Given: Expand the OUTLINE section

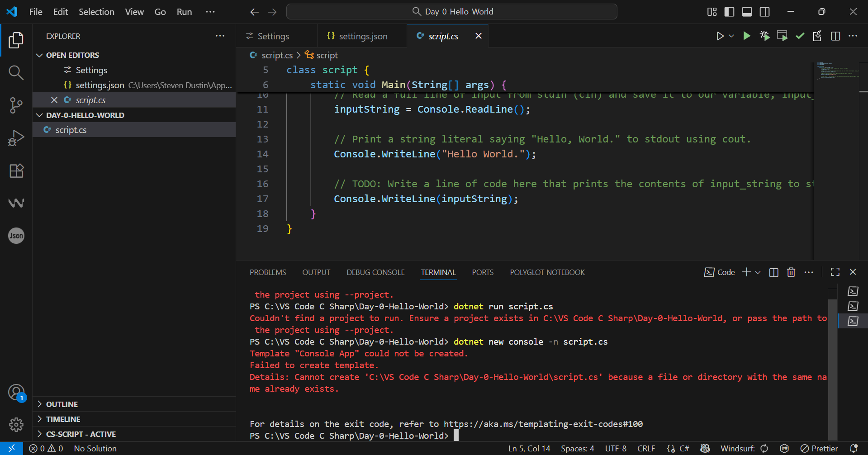Looking at the screenshot, I should (x=62, y=404).
